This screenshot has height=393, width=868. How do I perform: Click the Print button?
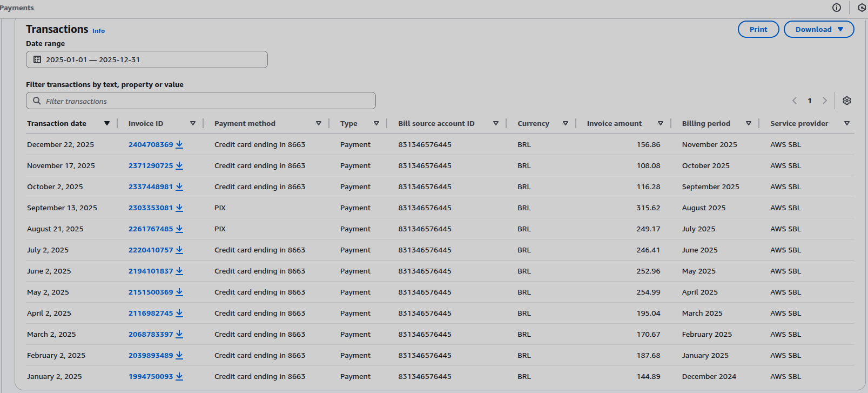[758, 29]
